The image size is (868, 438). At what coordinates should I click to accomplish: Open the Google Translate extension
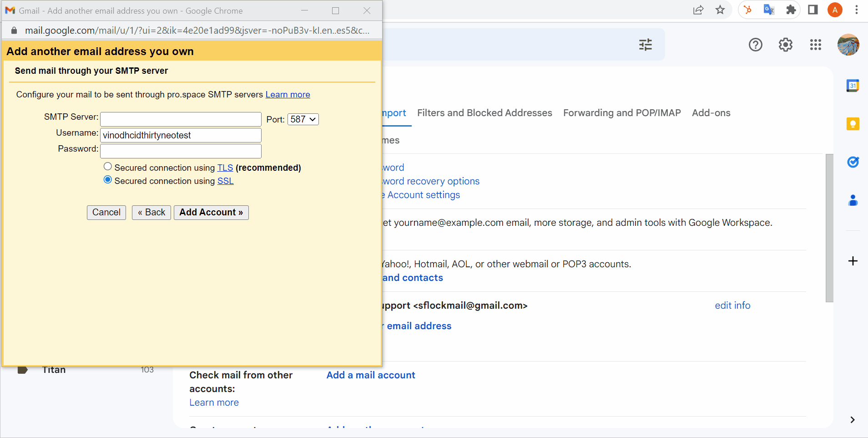pyautogui.click(x=769, y=10)
